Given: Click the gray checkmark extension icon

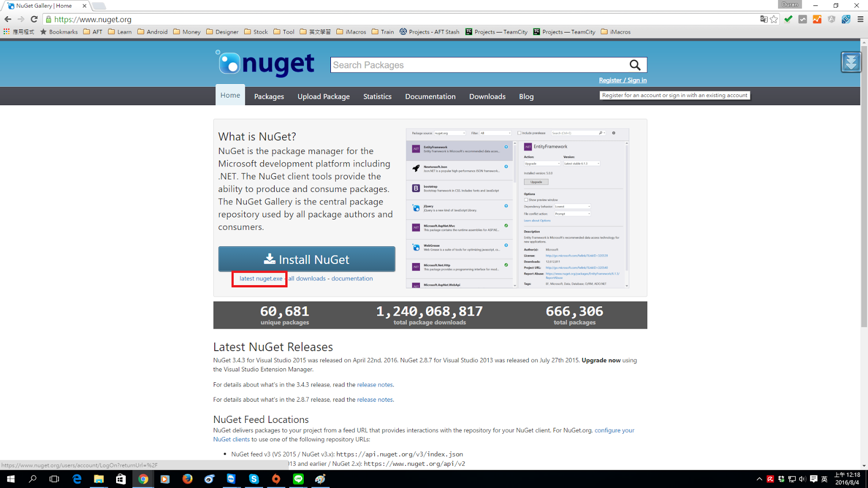Looking at the screenshot, I should point(803,19).
